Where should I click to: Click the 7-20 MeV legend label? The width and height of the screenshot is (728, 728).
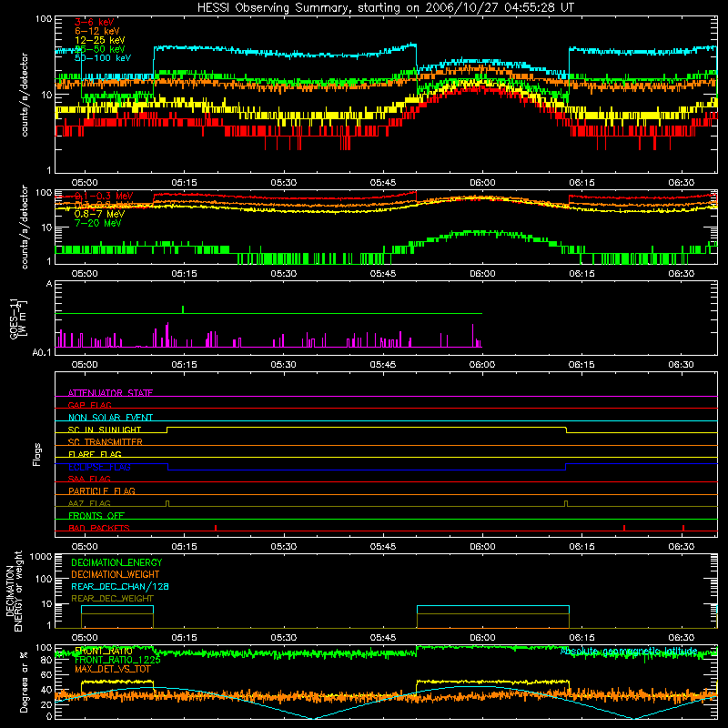(98, 223)
